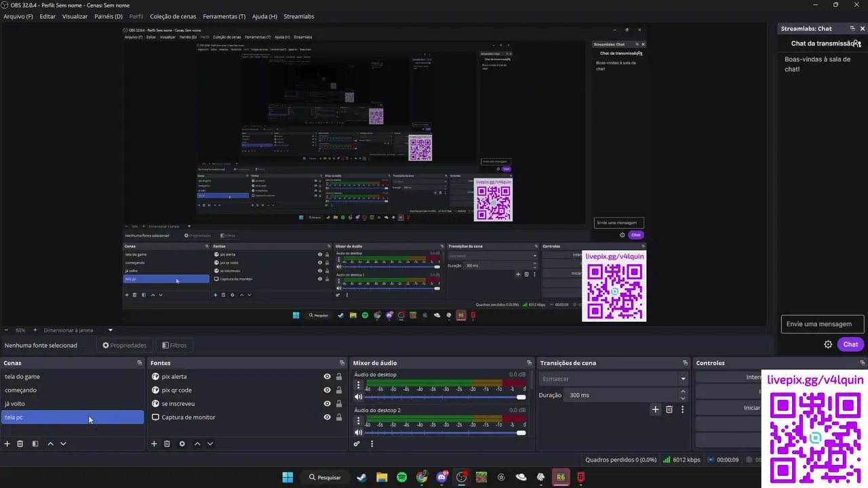The height and width of the screenshot is (488, 868).
Task: Undock the Streamlabs Chat panel
Action: (x=852, y=28)
